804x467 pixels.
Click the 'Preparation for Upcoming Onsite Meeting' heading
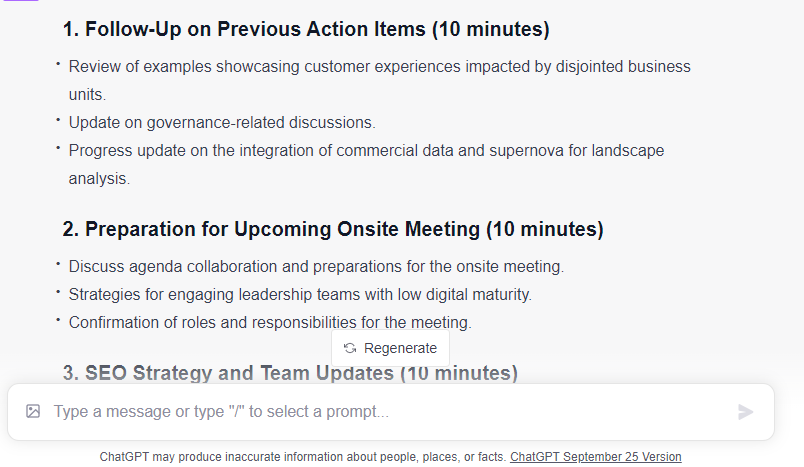(x=272, y=229)
